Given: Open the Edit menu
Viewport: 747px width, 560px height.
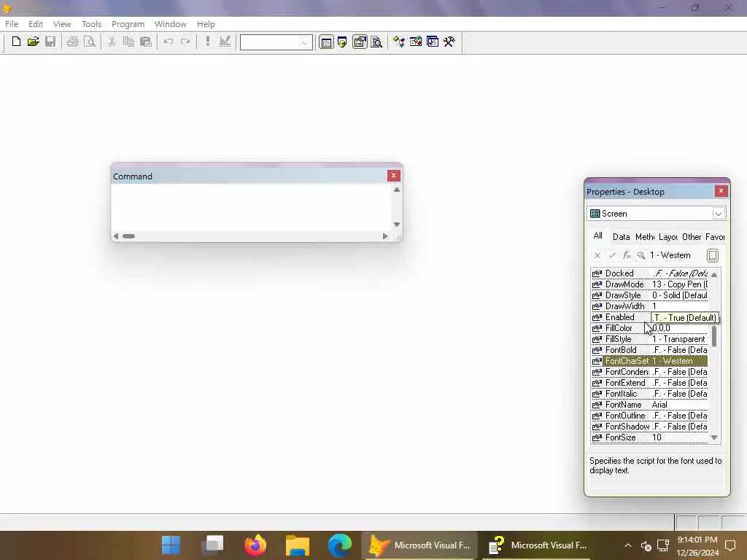Looking at the screenshot, I should pos(36,24).
